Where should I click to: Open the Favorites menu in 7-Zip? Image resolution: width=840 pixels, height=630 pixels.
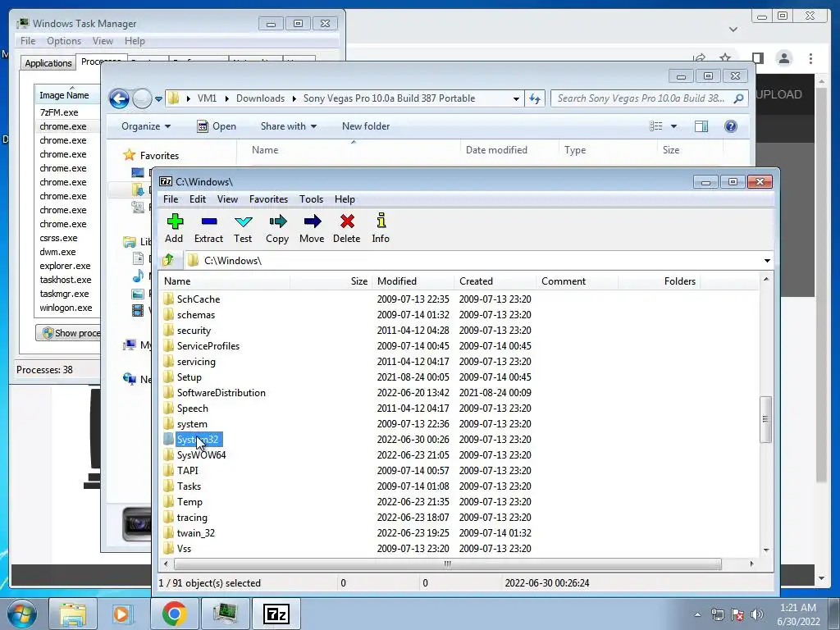[x=268, y=199]
